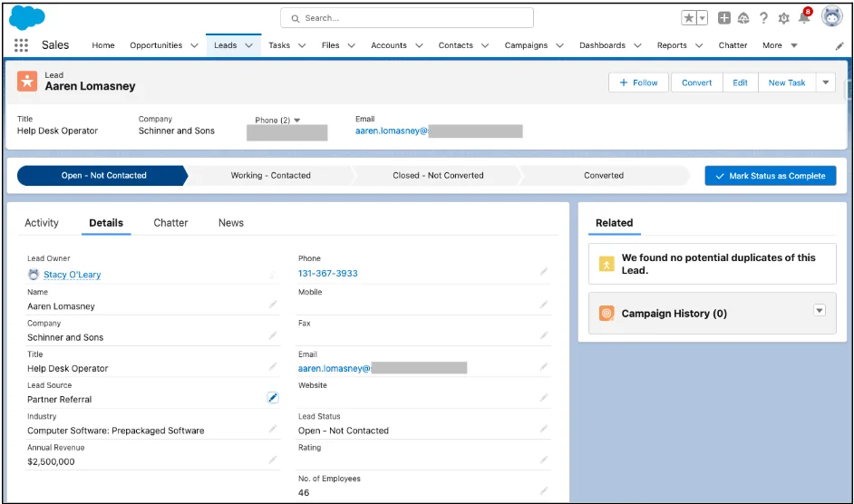
Task: Edit the Industry field pencil icon
Action: pos(273,428)
